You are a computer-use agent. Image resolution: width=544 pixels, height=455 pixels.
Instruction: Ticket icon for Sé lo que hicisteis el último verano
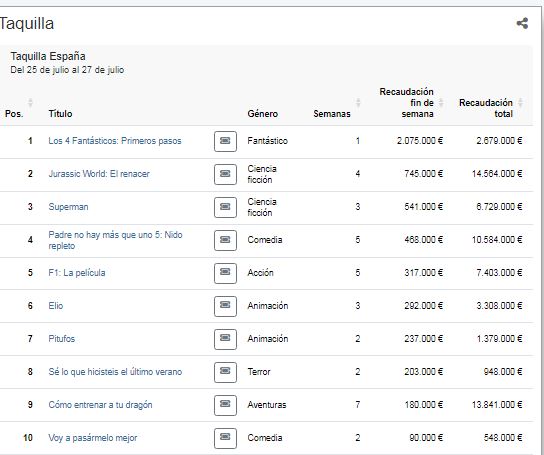click(x=225, y=372)
